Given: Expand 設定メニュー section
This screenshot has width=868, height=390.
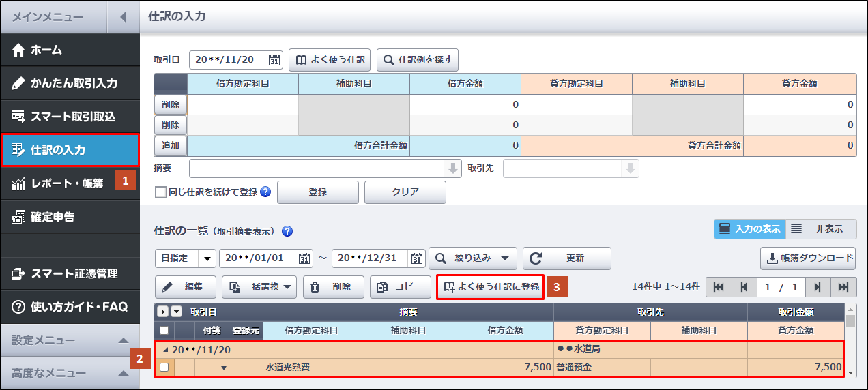Looking at the screenshot, I should (x=70, y=340).
